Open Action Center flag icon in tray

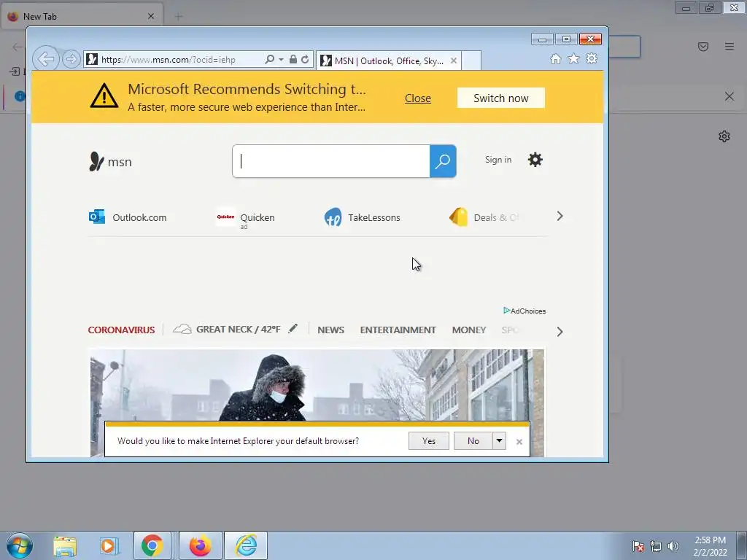(638, 546)
